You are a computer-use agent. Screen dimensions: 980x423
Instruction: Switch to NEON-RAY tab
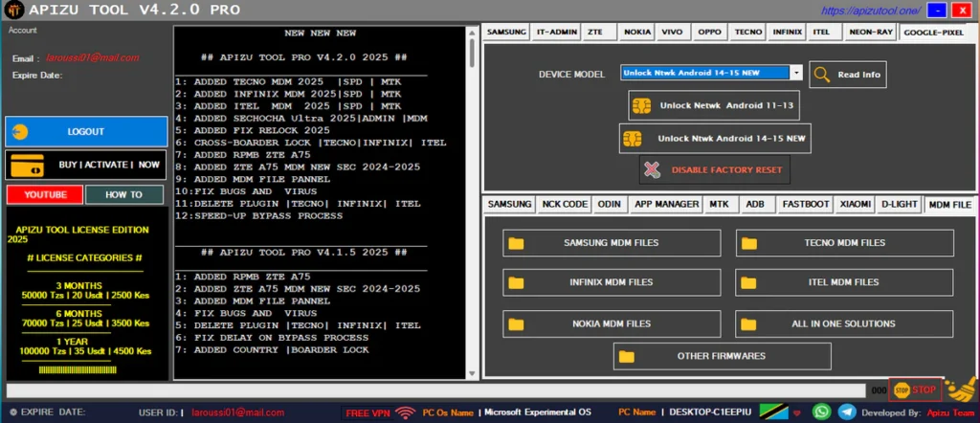pos(871,32)
